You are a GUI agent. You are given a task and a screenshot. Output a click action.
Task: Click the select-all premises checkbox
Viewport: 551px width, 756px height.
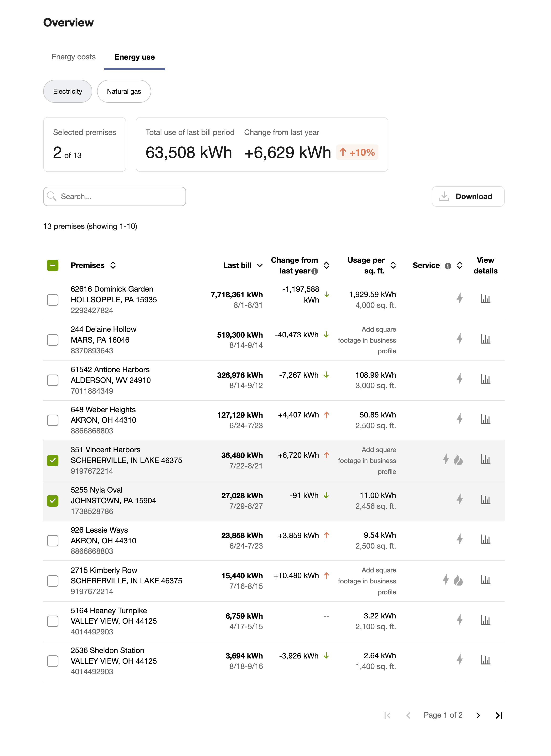[x=52, y=265]
